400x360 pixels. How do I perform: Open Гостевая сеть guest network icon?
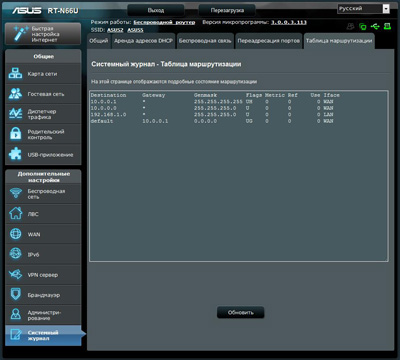coord(15,94)
